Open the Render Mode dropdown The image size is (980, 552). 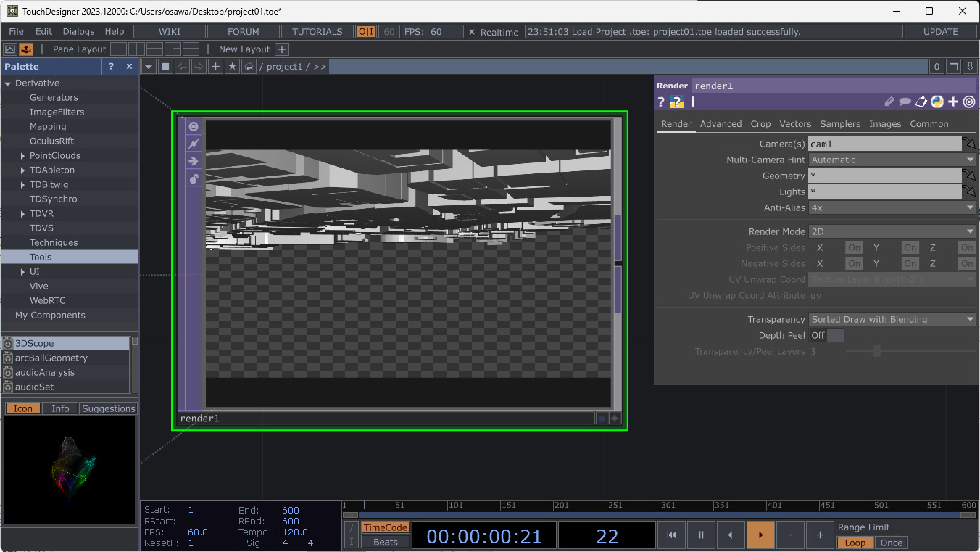[x=892, y=231]
